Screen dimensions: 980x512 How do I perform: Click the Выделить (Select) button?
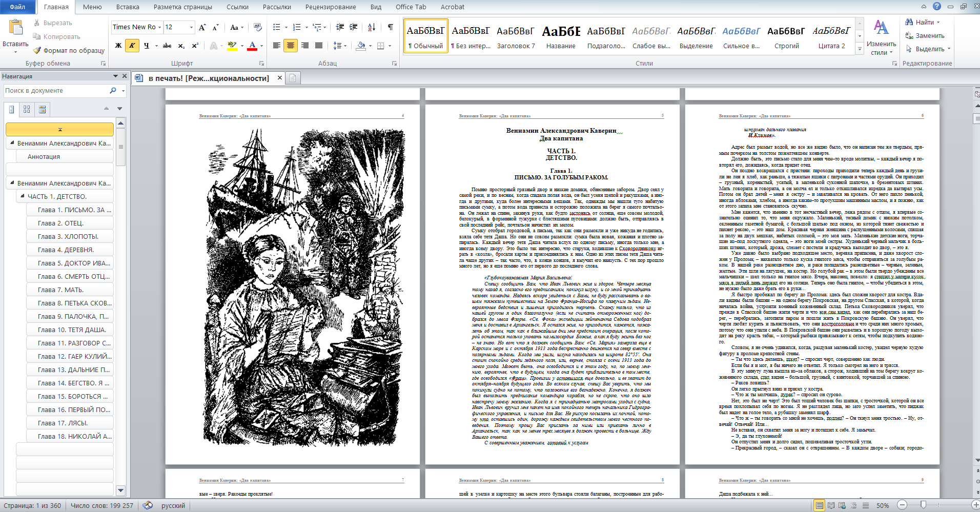tap(928, 49)
